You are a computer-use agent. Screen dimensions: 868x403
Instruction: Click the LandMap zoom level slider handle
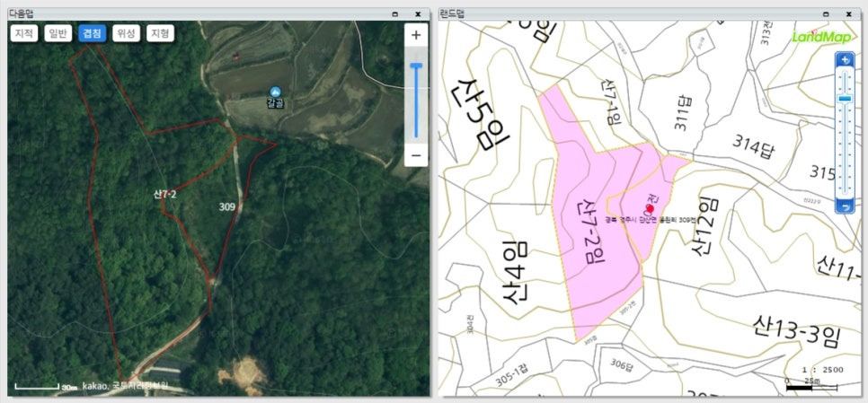845,98
